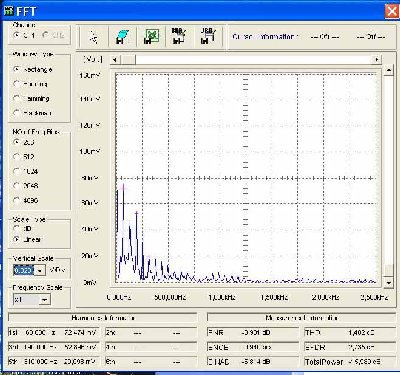Click the SINAD measurement field

252,362
